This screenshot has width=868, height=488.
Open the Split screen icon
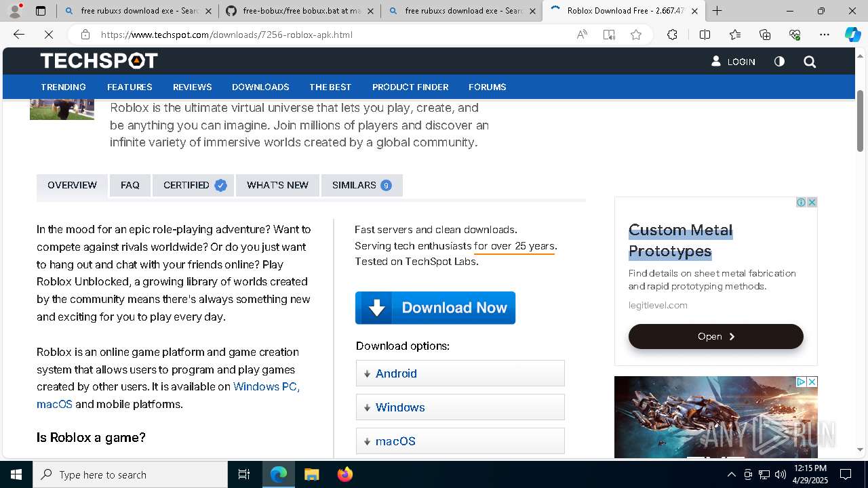705,35
